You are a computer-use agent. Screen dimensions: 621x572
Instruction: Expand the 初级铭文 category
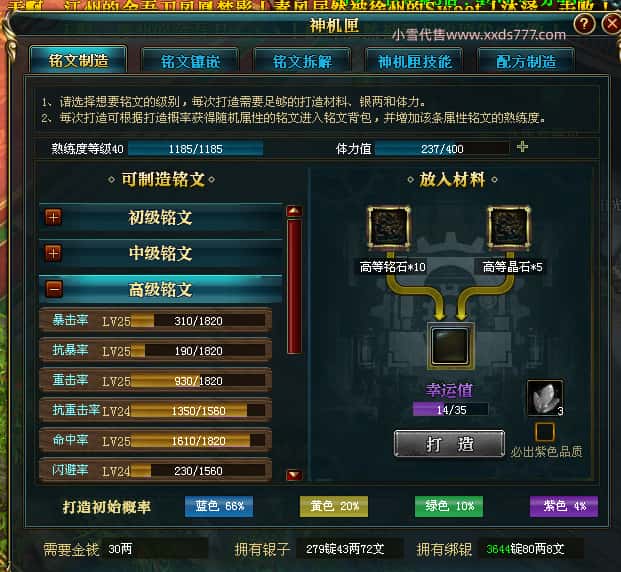[x=53, y=217]
